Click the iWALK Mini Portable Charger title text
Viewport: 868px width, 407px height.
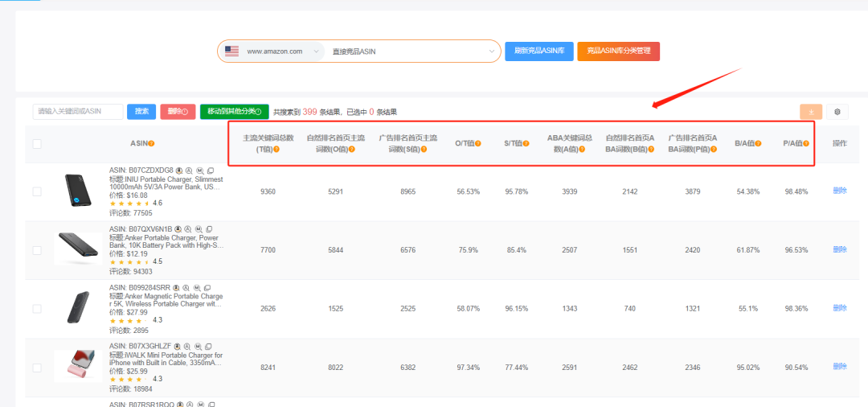[166, 359]
